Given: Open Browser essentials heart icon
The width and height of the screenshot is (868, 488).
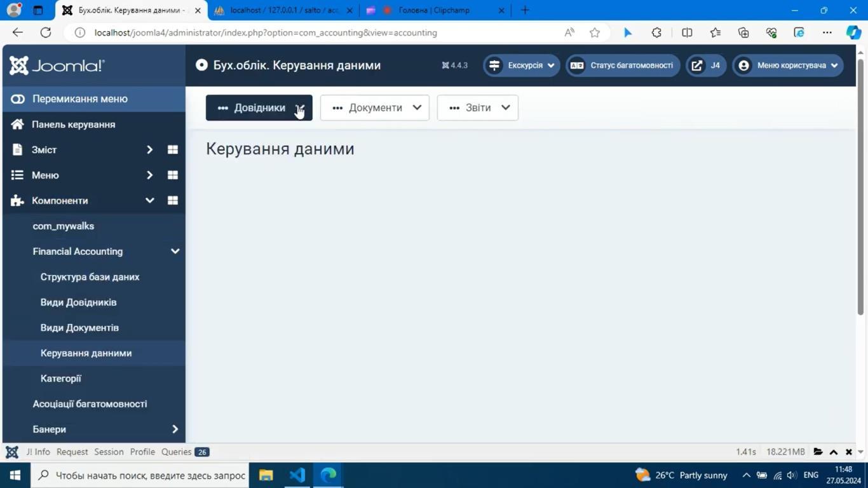Looking at the screenshot, I should [771, 32].
